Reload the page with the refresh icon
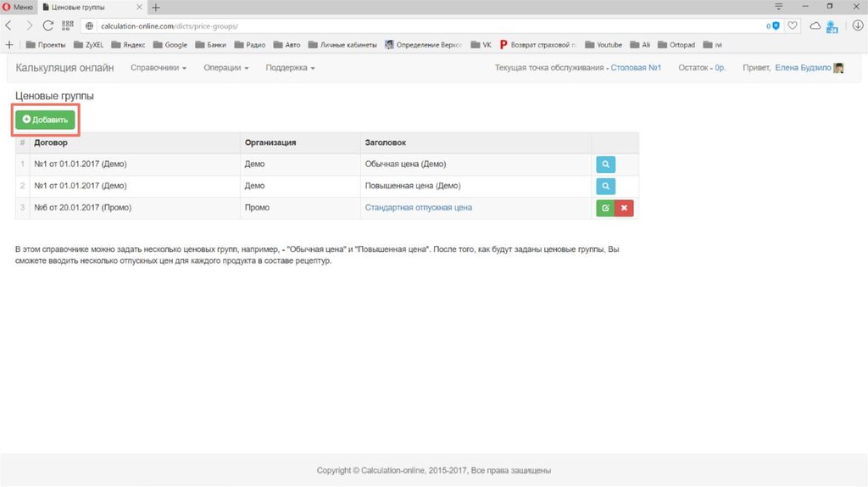868x487 pixels. (x=47, y=25)
